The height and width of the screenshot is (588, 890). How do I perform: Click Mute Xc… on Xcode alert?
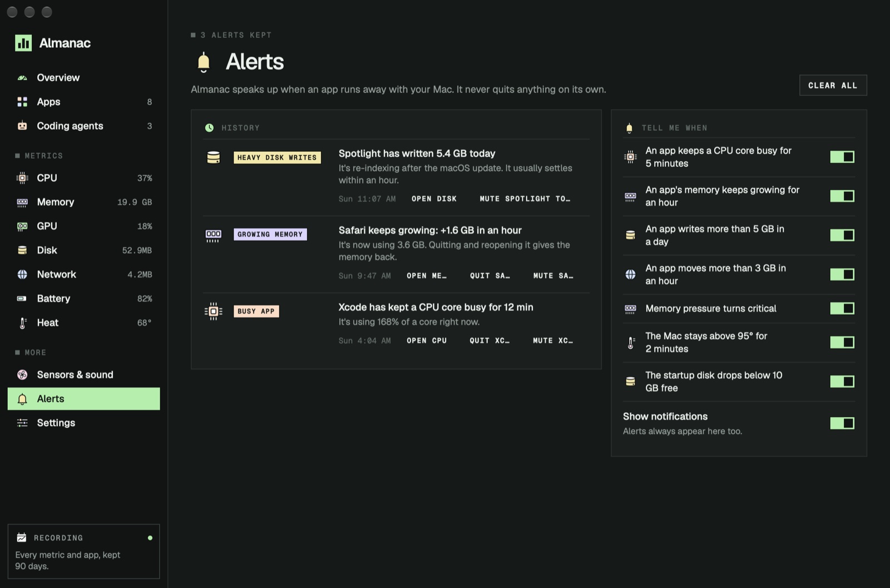(x=552, y=340)
